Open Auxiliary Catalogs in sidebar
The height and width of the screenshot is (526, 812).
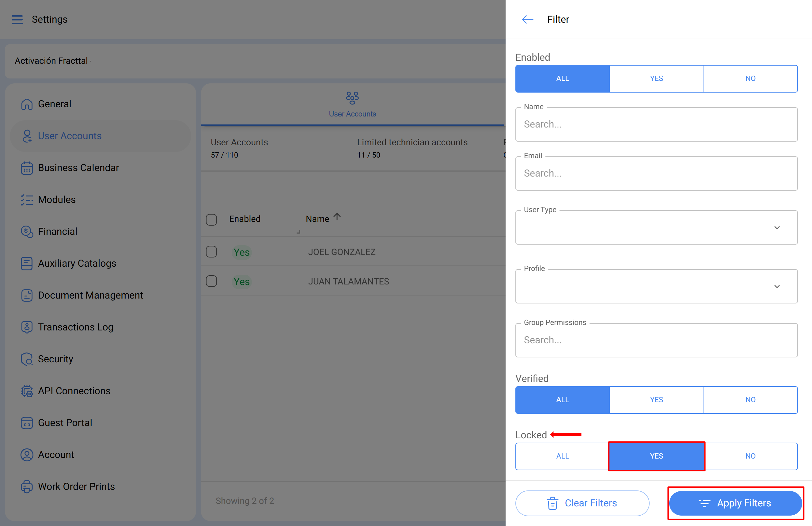[x=77, y=264]
